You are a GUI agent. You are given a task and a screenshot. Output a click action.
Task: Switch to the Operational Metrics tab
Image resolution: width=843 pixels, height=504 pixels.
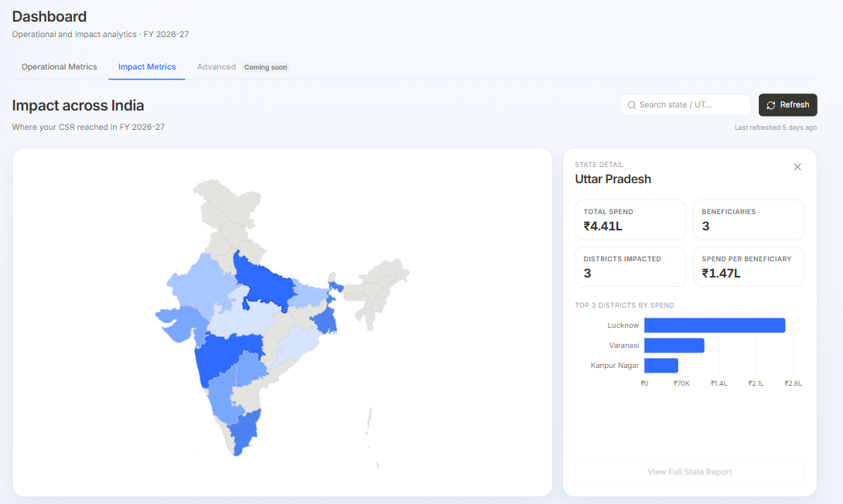(59, 67)
